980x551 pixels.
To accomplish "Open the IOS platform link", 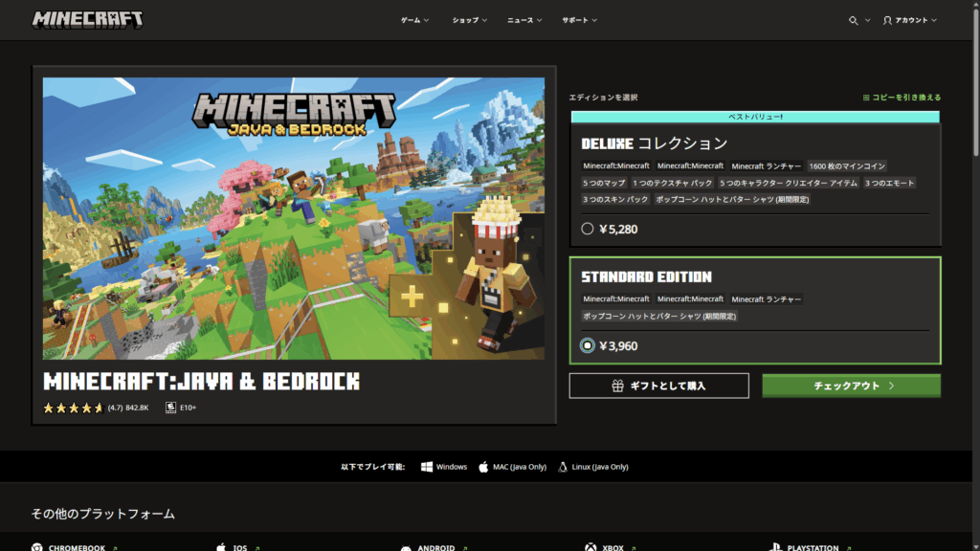I will coord(238,548).
